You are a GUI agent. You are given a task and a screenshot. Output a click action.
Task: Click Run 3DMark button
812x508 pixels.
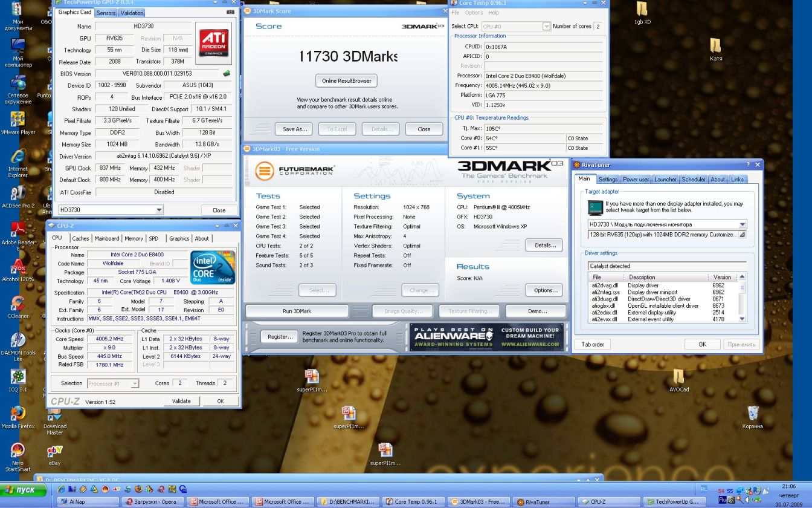click(297, 311)
